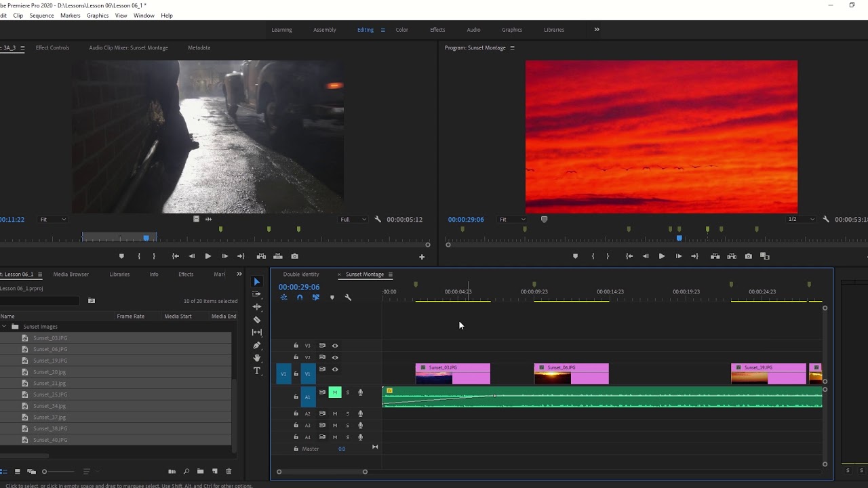
Task: Open the Sequence menu
Action: 41,15
